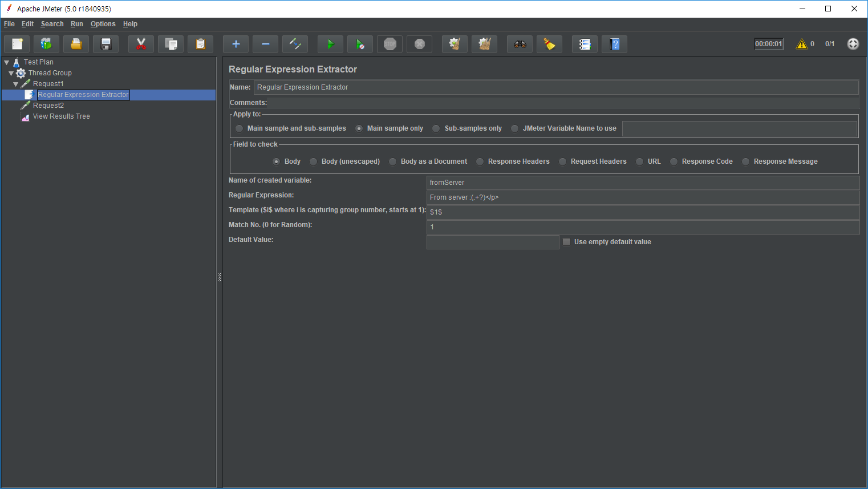This screenshot has height=489, width=868.
Task: Click the Regular Expression Extractor tree icon
Action: click(29, 95)
